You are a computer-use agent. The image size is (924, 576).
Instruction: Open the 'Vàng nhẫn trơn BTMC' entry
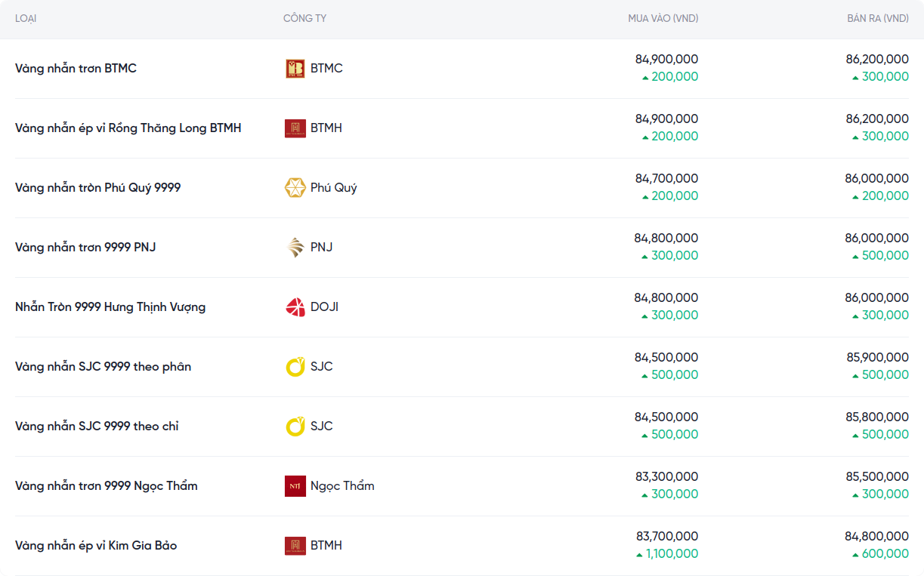[76, 69]
